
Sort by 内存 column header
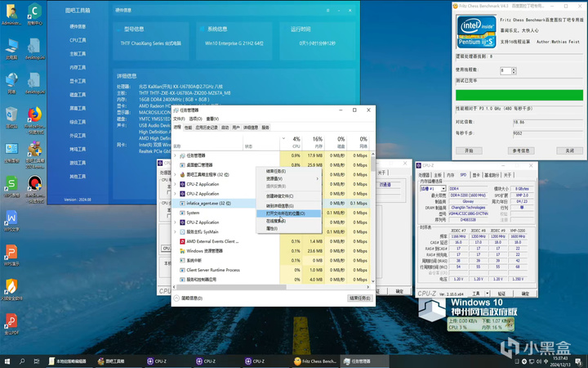pyautogui.click(x=314, y=142)
